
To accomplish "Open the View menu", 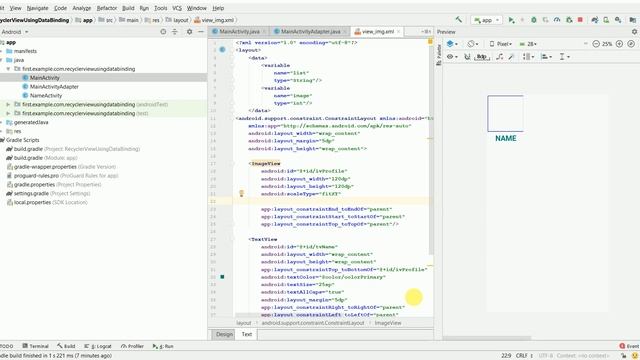I will point(16,8).
